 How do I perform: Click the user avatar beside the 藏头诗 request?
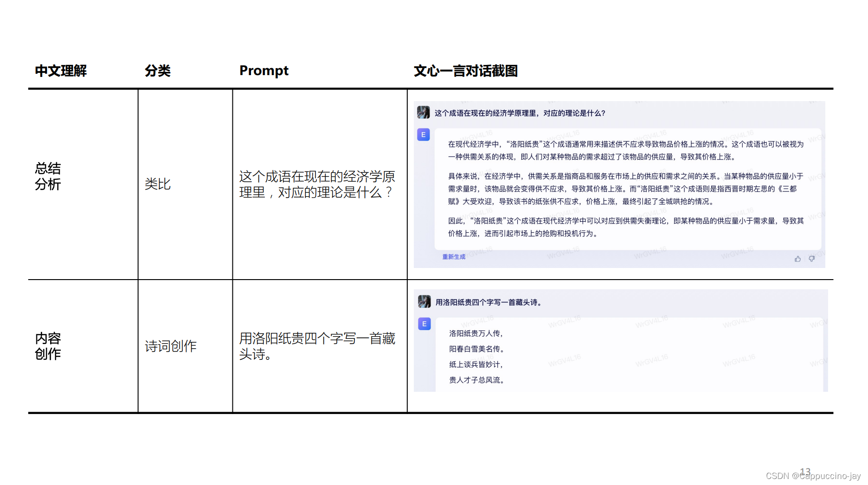click(x=424, y=301)
